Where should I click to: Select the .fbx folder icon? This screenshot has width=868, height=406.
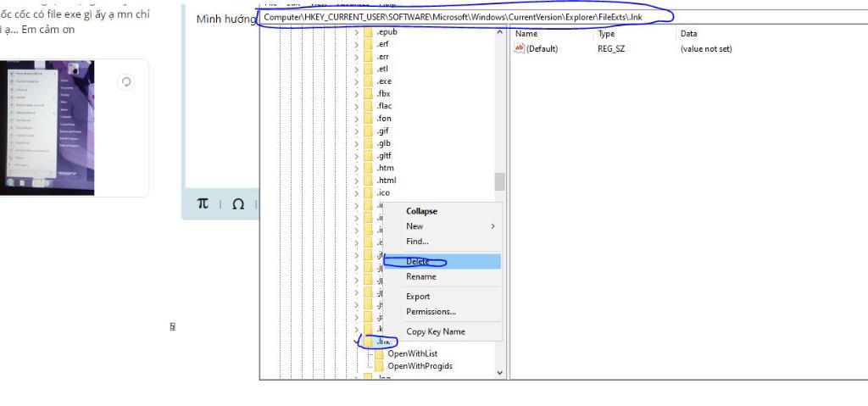[368, 93]
